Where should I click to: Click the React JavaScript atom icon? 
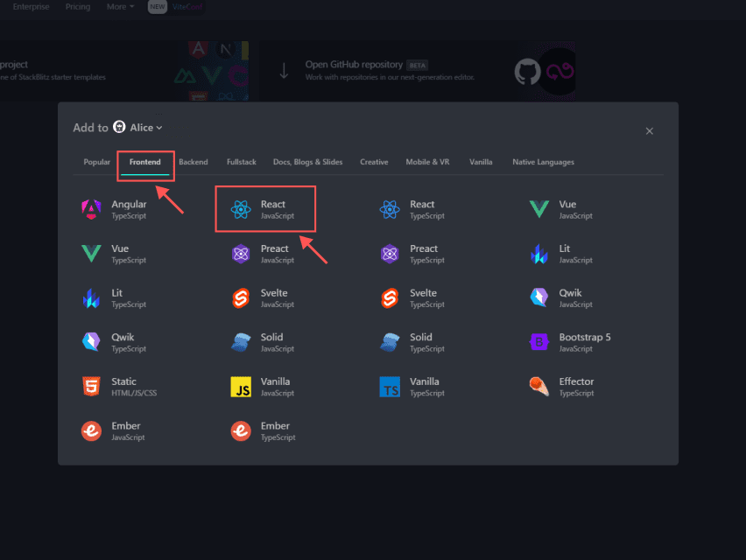click(241, 209)
